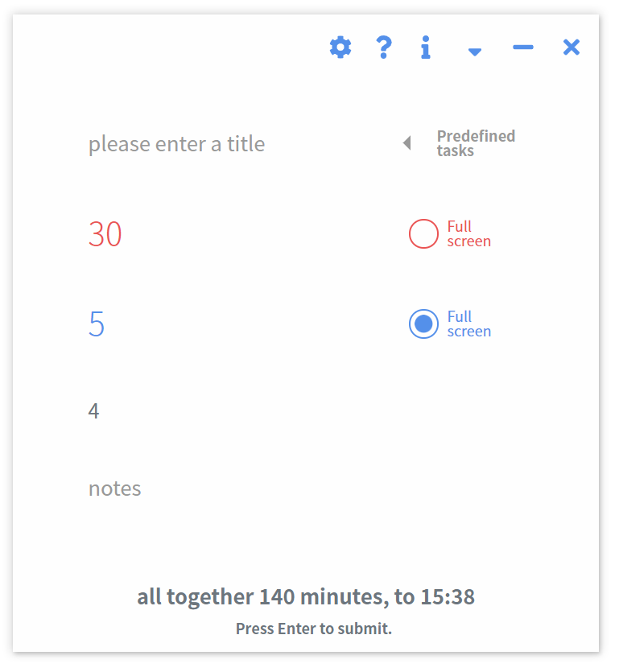619x672 pixels.
Task: Open the Predefined tasks list label
Action: [x=475, y=143]
